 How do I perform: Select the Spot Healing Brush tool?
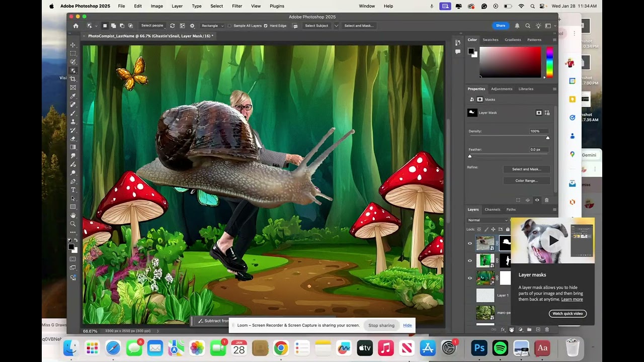(73, 105)
